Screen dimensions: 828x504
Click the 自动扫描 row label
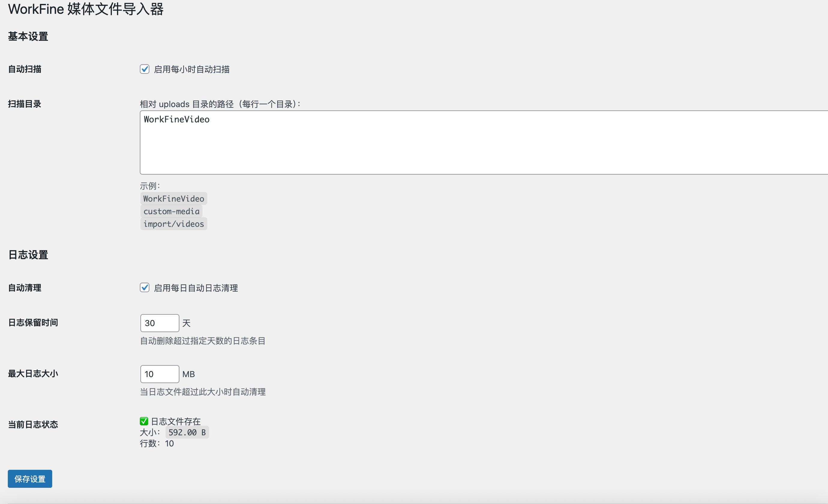coord(25,69)
